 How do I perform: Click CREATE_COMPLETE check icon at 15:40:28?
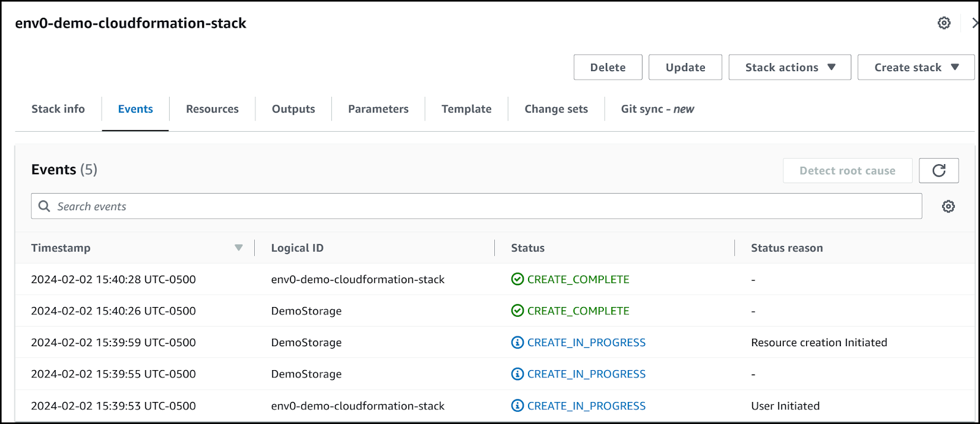518,279
